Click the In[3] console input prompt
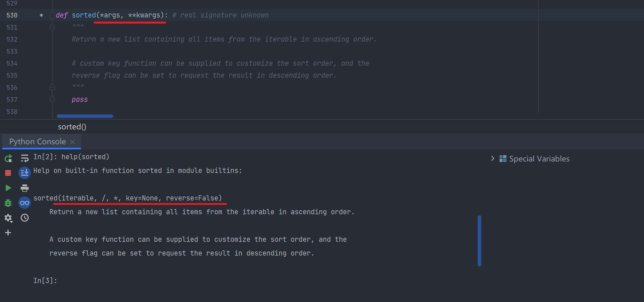 click(x=45, y=280)
